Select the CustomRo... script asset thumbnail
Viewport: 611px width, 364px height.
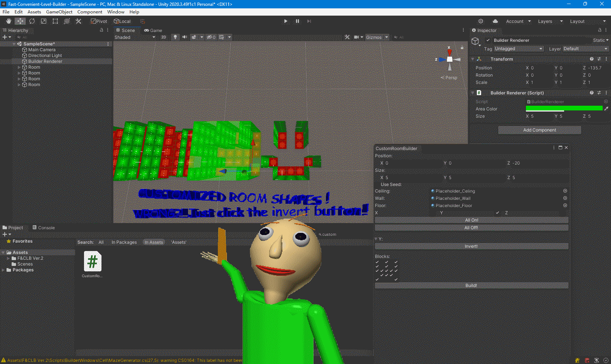pos(92,261)
